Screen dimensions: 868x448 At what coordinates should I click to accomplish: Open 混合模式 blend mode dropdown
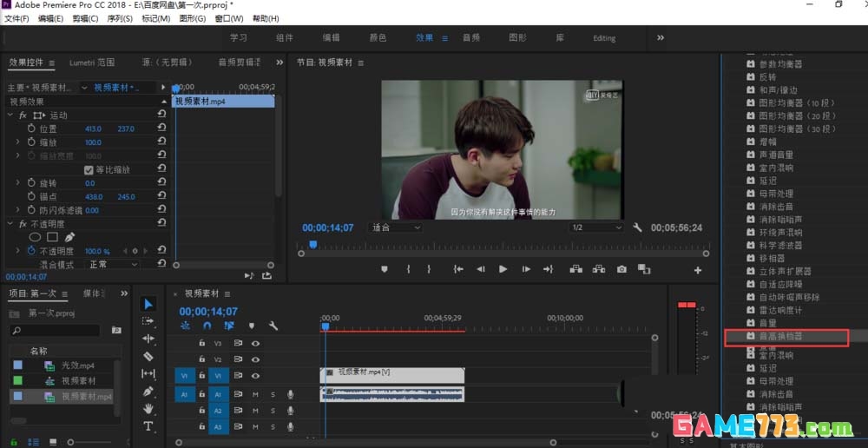[x=113, y=265]
